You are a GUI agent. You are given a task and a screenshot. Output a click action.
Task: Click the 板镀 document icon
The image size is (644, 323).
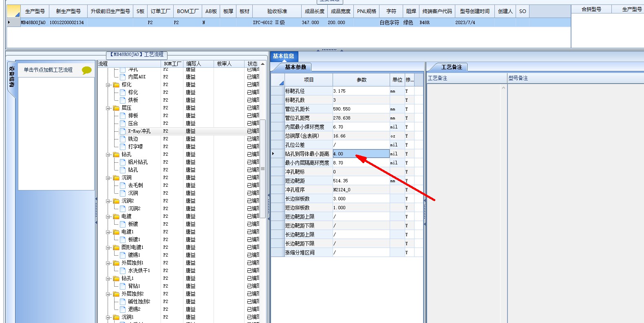tap(123, 224)
